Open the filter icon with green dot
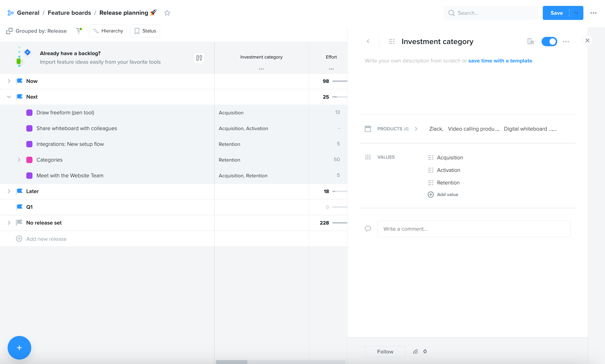 tap(79, 31)
